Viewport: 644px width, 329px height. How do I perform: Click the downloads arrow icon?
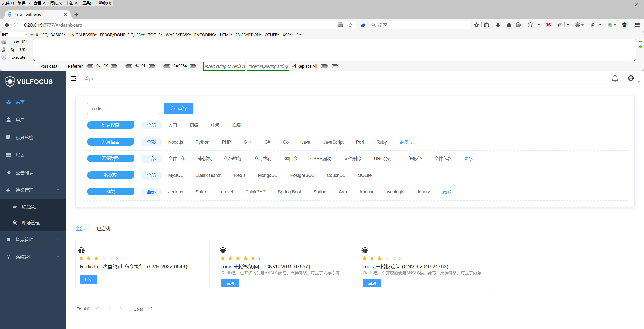pos(498,25)
